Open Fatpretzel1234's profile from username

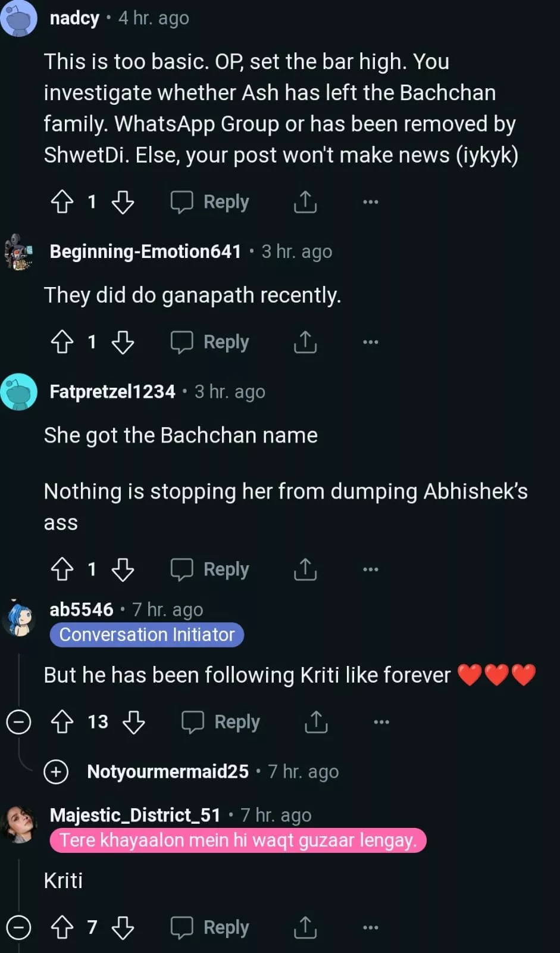[112, 391]
